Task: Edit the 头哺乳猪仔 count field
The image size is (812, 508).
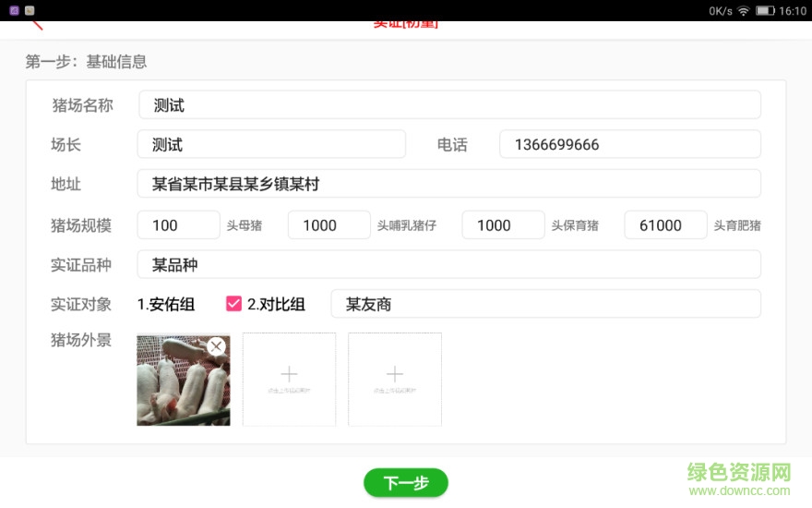Action: pos(328,225)
